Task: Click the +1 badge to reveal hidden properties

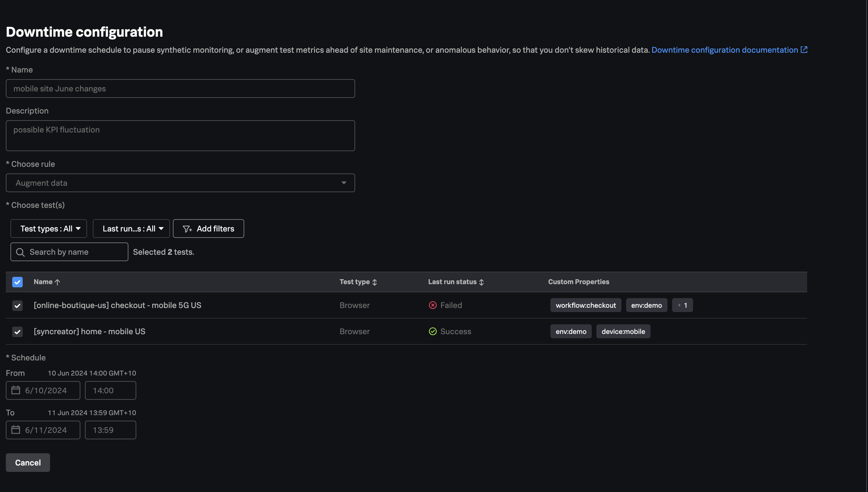Action: pyautogui.click(x=682, y=305)
